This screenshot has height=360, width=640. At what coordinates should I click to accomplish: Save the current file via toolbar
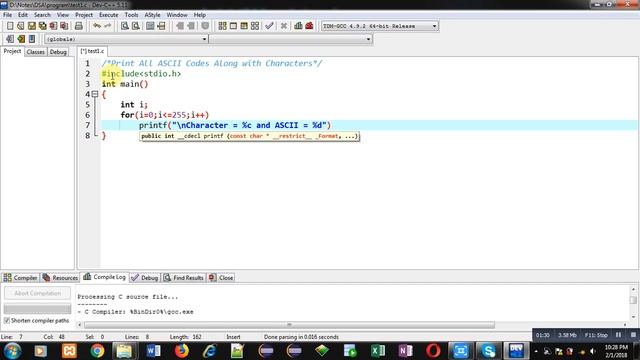(x=31, y=26)
